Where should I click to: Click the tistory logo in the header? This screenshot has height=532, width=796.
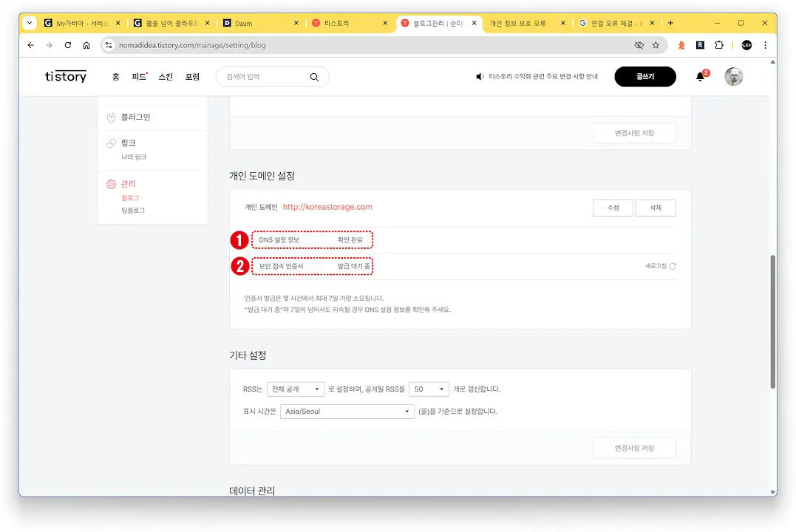pyautogui.click(x=65, y=76)
